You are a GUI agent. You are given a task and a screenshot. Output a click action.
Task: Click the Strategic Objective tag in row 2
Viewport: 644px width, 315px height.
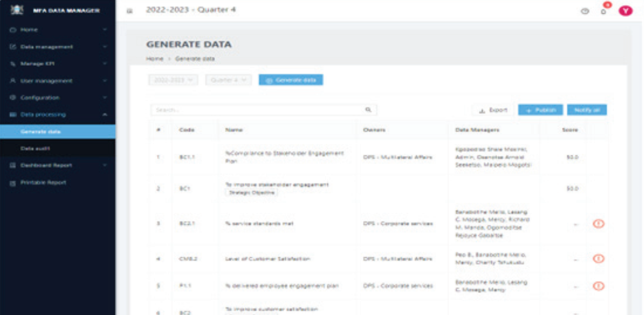pyautogui.click(x=252, y=193)
